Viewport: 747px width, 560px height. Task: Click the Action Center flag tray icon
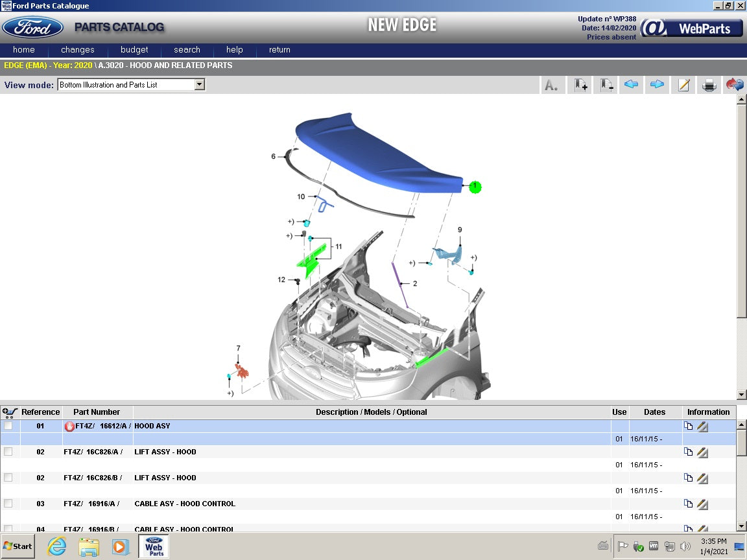click(x=622, y=546)
